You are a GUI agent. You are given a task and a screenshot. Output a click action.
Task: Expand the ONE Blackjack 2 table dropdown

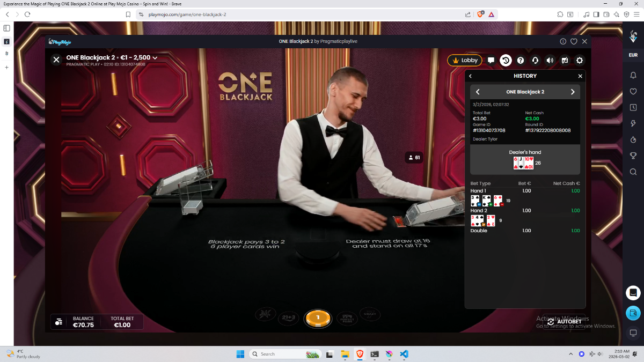tap(155, 57)
